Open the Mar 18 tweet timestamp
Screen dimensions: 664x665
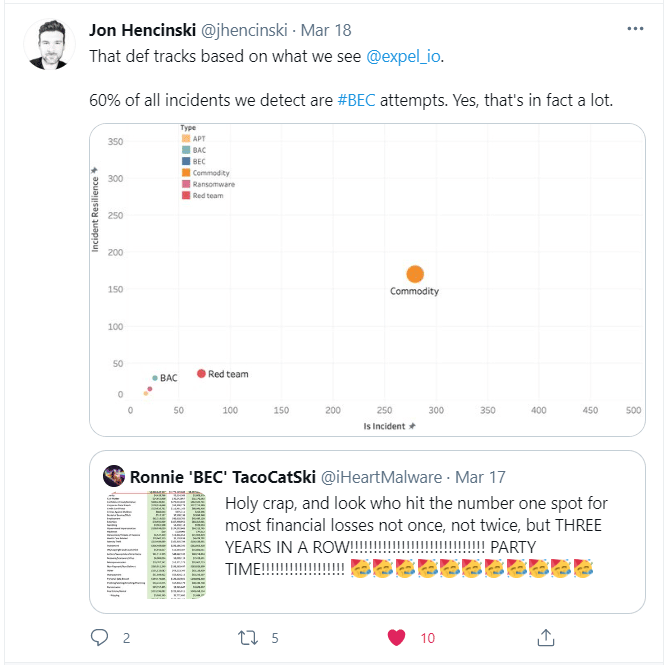tap(327, 30)
